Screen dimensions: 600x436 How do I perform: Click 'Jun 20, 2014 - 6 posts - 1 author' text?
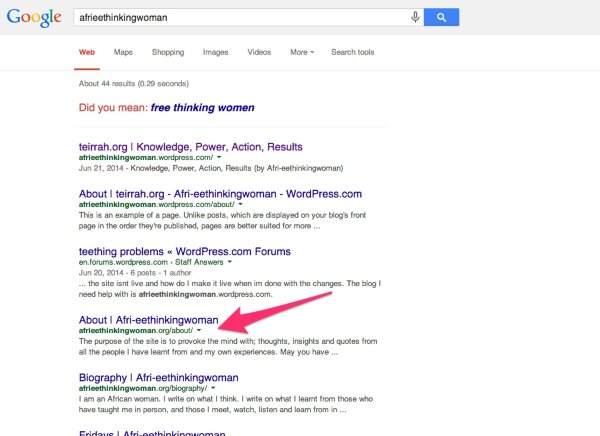coord(135,273)
